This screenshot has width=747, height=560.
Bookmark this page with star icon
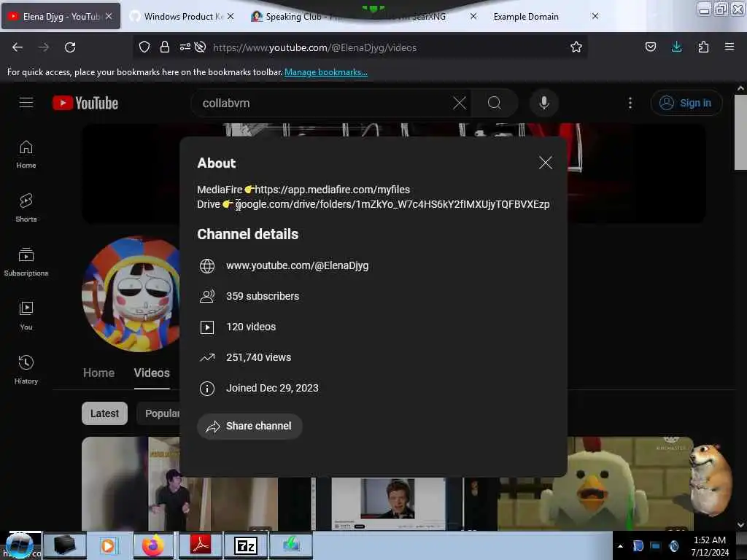pyautogui.click(x=576, y=47)
